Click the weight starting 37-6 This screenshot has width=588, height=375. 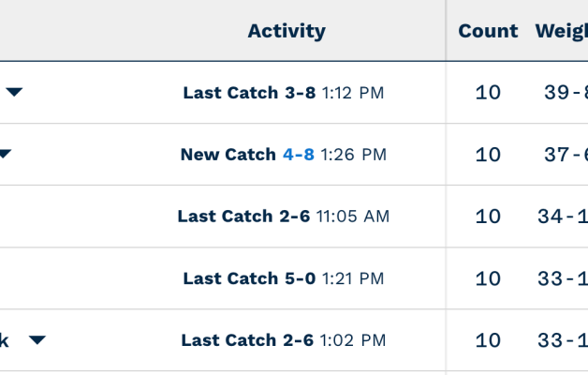point(566,155)
